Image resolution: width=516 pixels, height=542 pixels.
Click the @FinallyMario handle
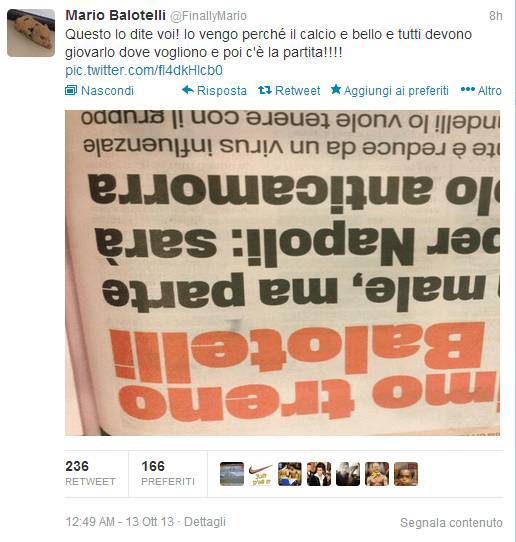(209, 16)
